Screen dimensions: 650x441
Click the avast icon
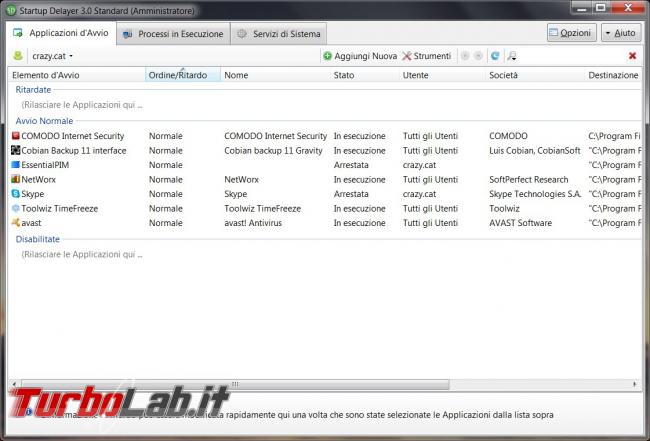point(16,223)
